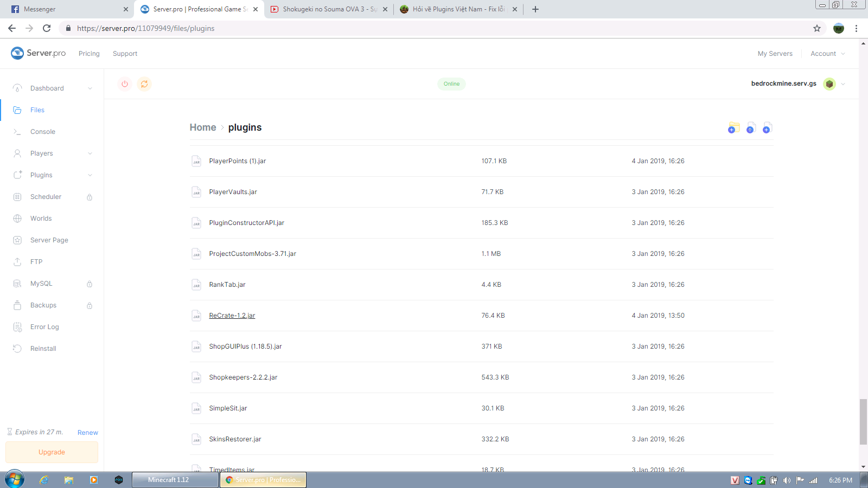The image size is (868, 488).
Task: Click the network signal tray icon
Action: click(813, 480)
